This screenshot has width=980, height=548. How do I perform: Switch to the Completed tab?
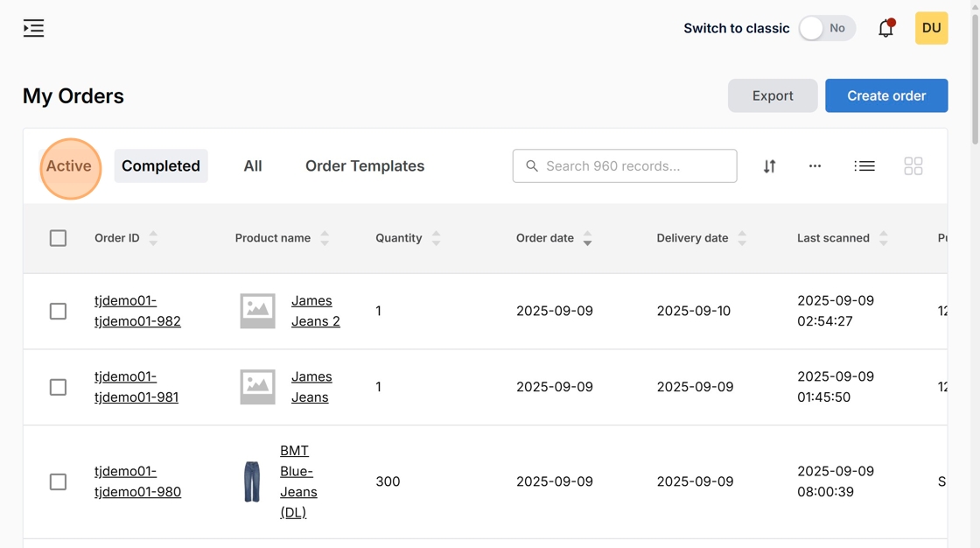[x=161, y=165]
